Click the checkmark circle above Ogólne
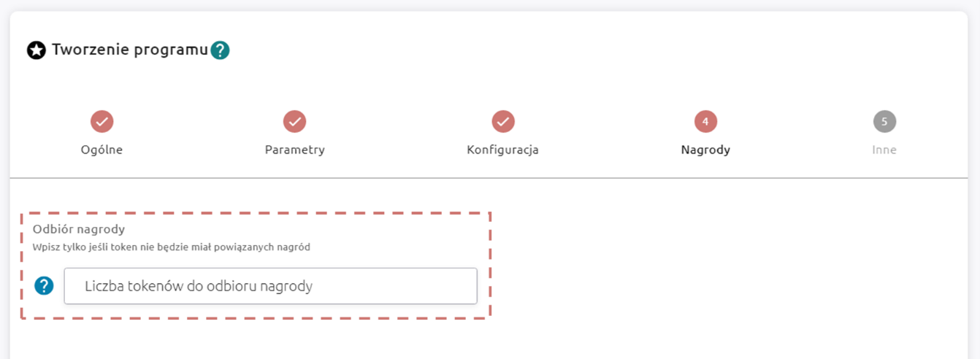Viewport: 980px width, 359px height. (102, 121)
